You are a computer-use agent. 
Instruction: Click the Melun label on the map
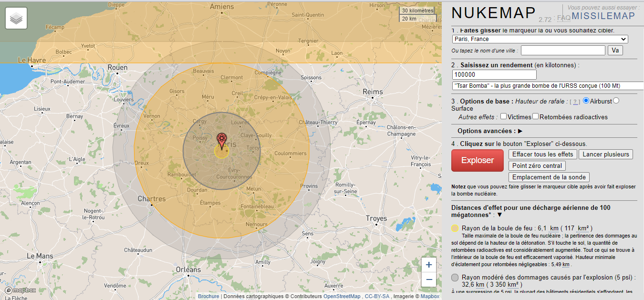(254, 189)
